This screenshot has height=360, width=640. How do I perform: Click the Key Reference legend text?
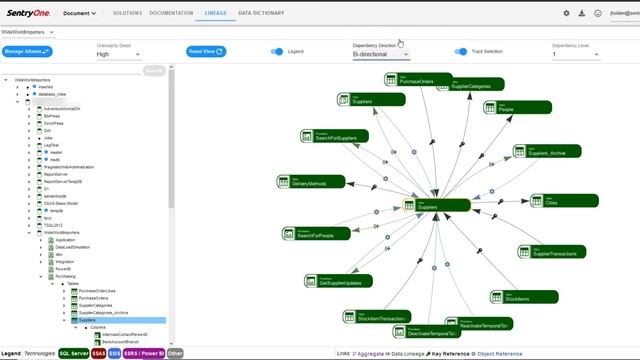click(451, 354)
